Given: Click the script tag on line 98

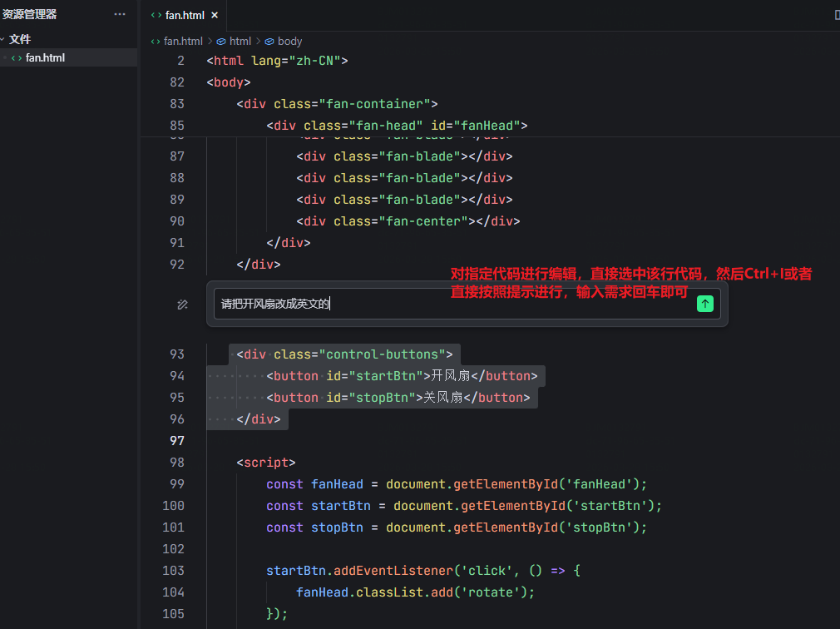Looking at the screenshot, I should (x=266, y=463).
